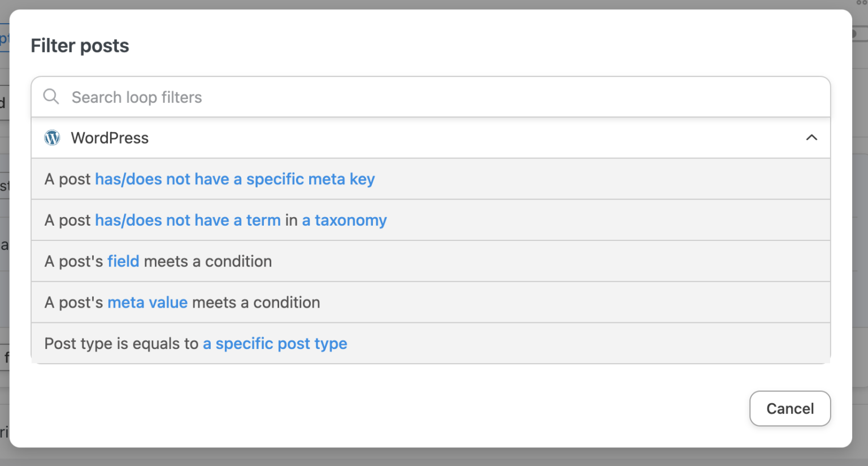This screenshot has width=868, height=466.
Task: Click the 'field' link in the condition filter
Action: (x=123, y=261)
